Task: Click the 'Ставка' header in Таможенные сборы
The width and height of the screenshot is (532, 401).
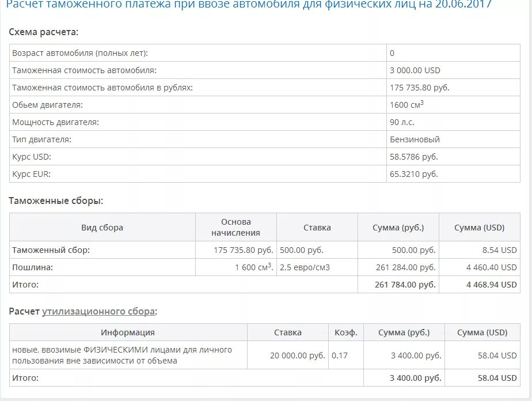Action: [x=317, y=228]
